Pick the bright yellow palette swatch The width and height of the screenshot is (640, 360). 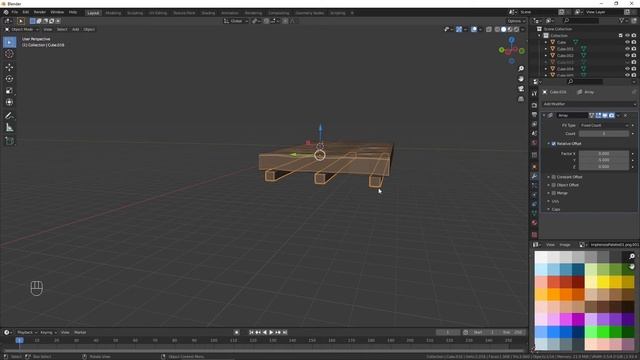pyautogui.click(x=604, y=282)
